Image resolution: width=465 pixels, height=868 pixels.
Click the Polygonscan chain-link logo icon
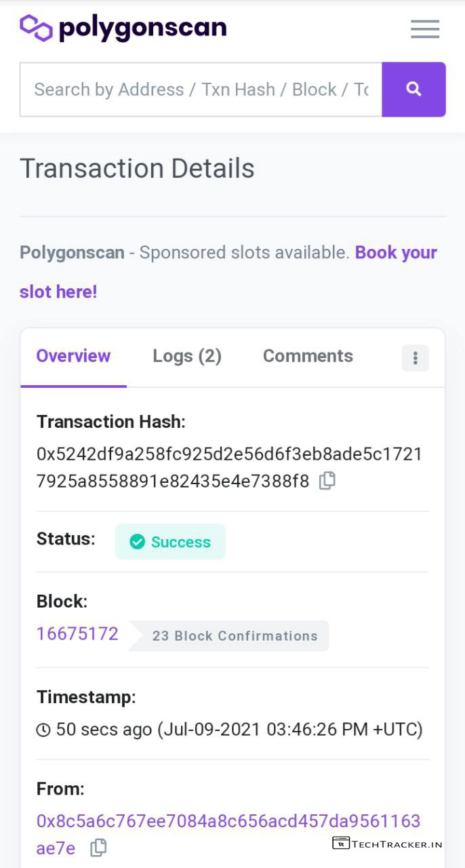pyautogui.click(x=37, y=28)
